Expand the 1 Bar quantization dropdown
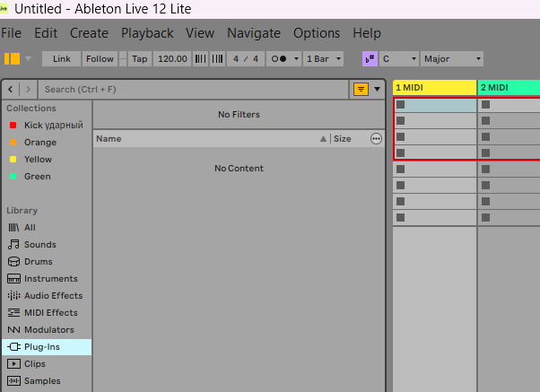This screenshot has width=540, height=392. tap(323, 58)
